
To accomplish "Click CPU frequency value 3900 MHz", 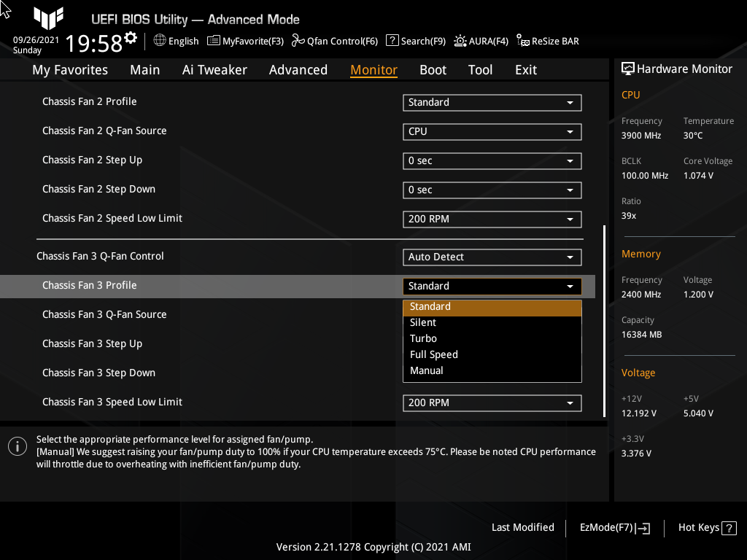I will pyautogui.click(x=640, y=136).
